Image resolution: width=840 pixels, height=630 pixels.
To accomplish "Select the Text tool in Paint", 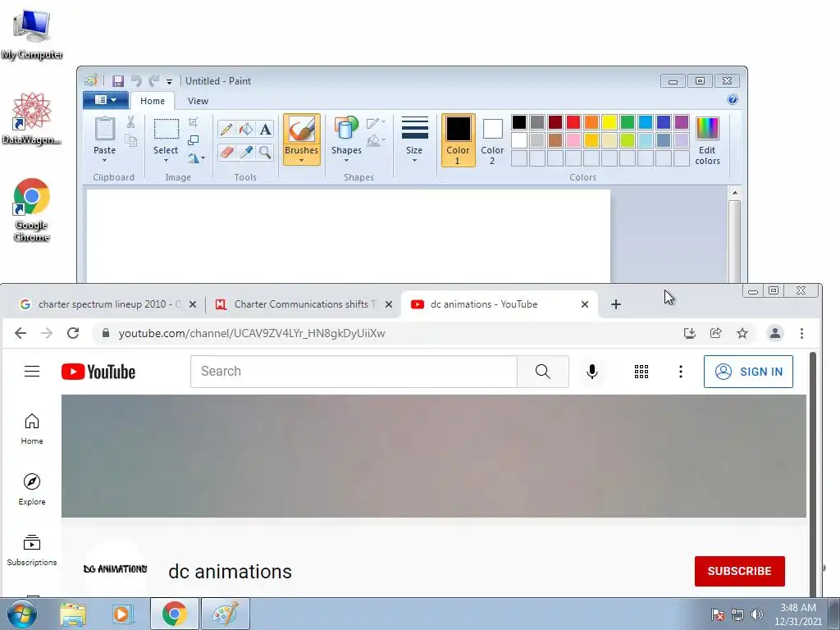I will point(265,129).
